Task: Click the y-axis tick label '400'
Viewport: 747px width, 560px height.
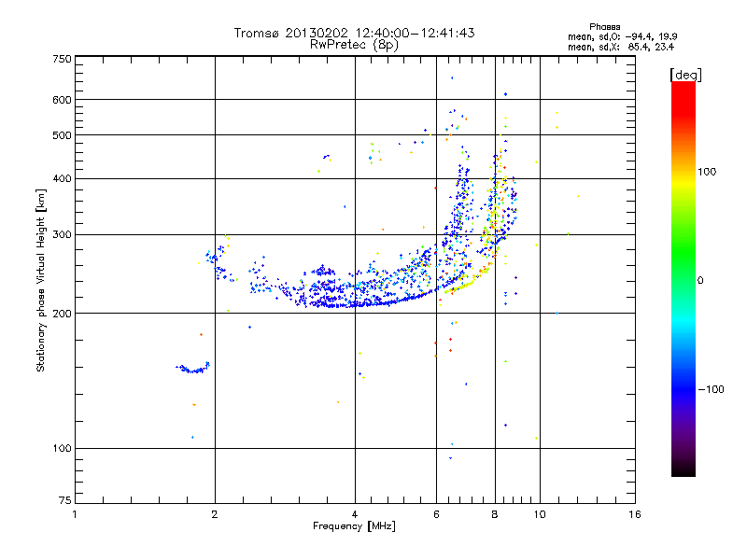Action: click(x=62, y=179)
